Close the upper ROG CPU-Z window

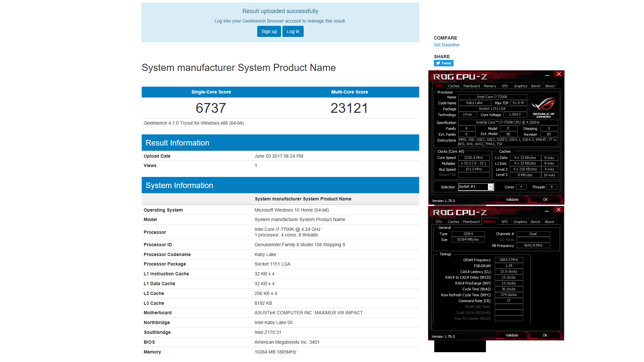point(559,74)
